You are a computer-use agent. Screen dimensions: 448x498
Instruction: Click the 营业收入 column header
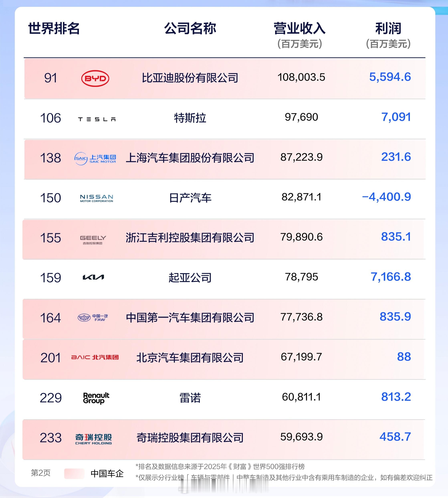[300, 28]
